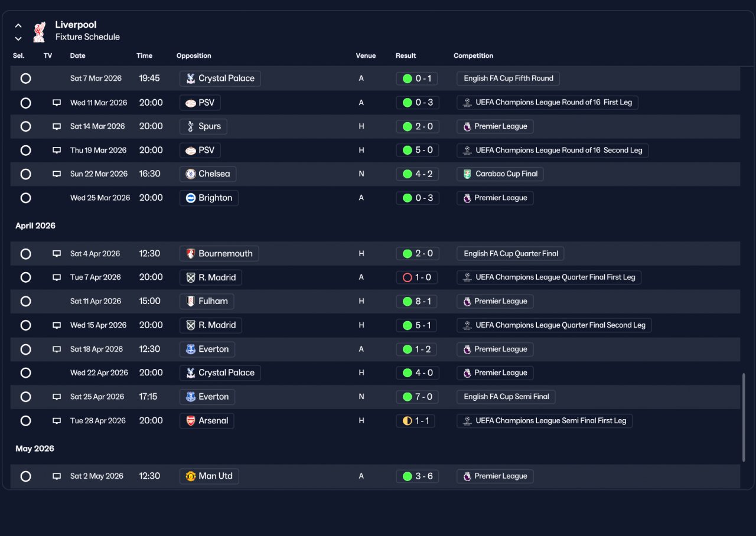Click the Man Utd badge icon
Image resolution: width=756 pixels, height=536 pixels.
[191, 476]
